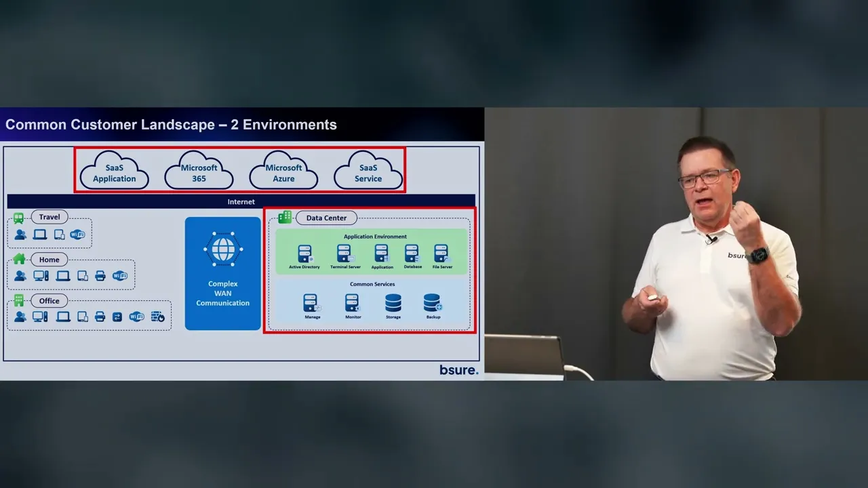Click the globe network icon above Complex WAN
The width and height of the screenshot is (868, 488).
tap(223, 249)
